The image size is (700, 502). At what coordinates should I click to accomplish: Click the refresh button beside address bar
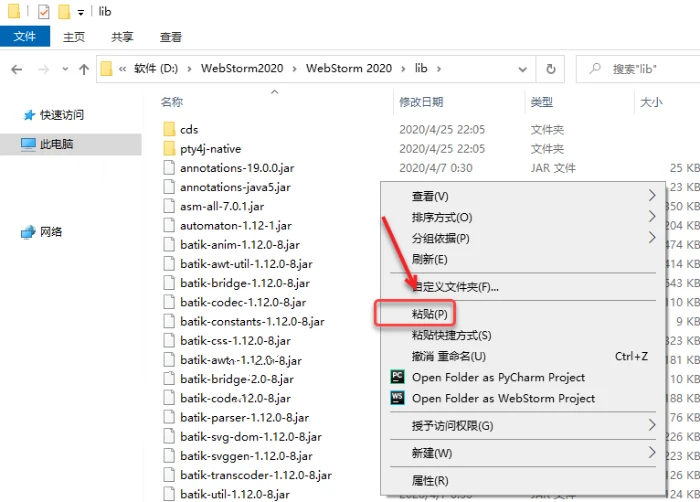[550, 69]
